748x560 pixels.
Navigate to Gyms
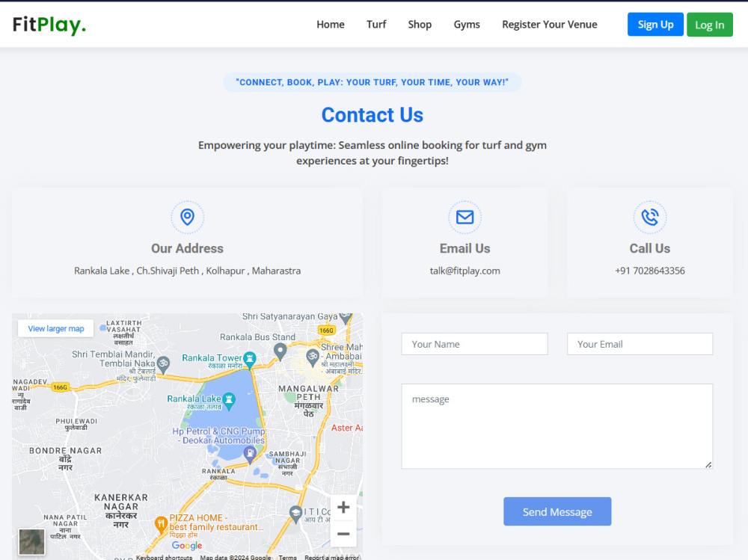coord(467,25)
